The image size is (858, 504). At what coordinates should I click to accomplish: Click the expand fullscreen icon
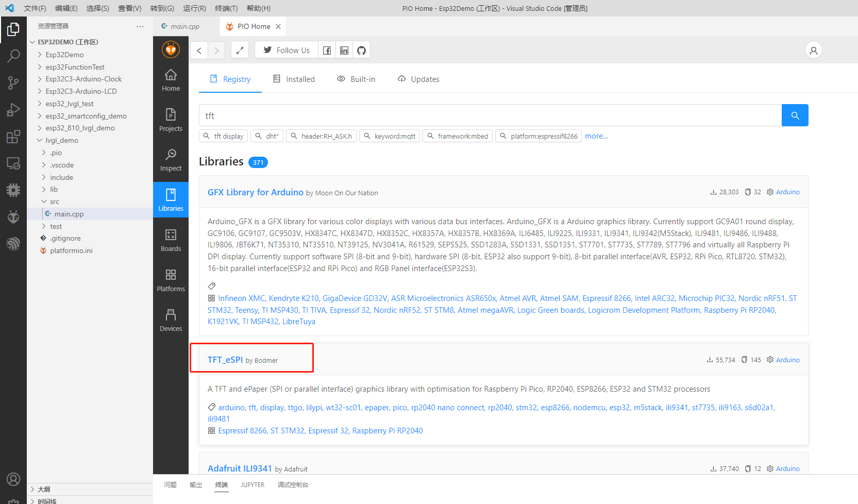tap(240, 50)
